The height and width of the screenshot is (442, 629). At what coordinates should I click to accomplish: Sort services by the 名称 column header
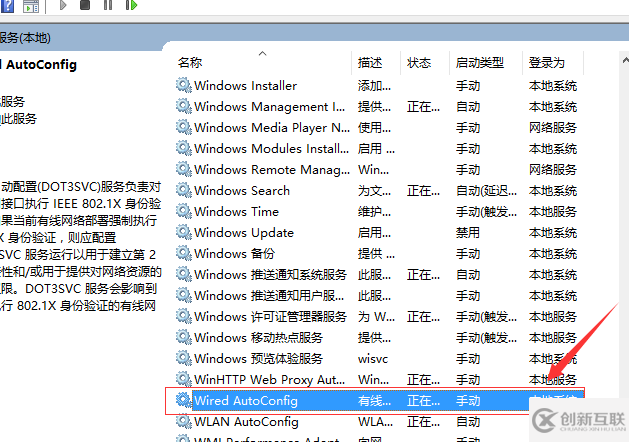click(190, 63)
